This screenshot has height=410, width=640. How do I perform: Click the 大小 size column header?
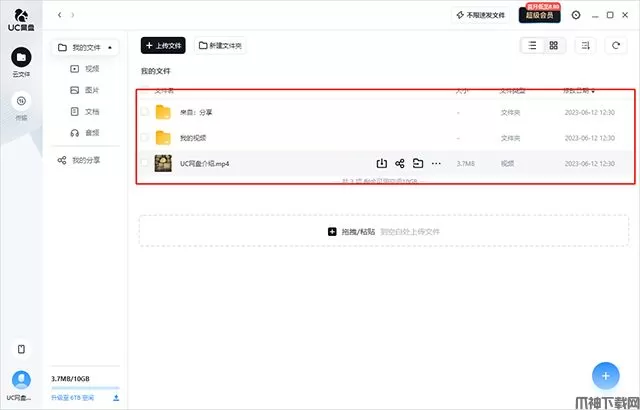pyautogui.click(x=462, y=91)
